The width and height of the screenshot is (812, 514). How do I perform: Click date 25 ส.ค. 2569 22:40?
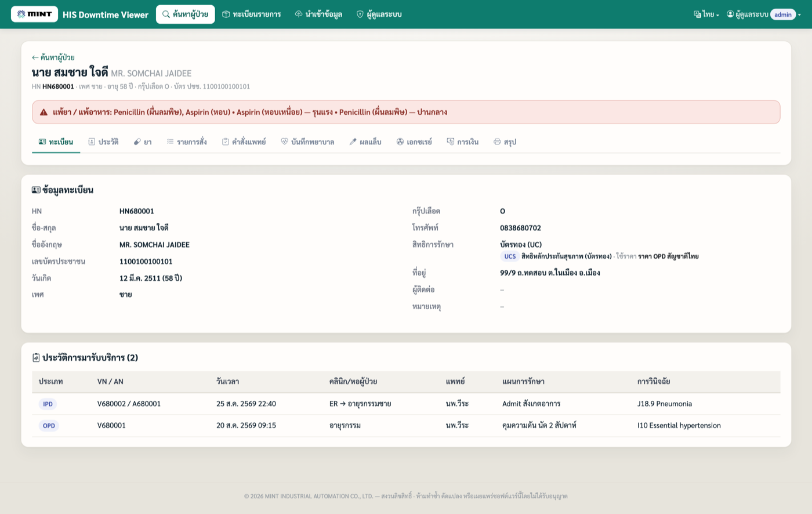point(246,404)
